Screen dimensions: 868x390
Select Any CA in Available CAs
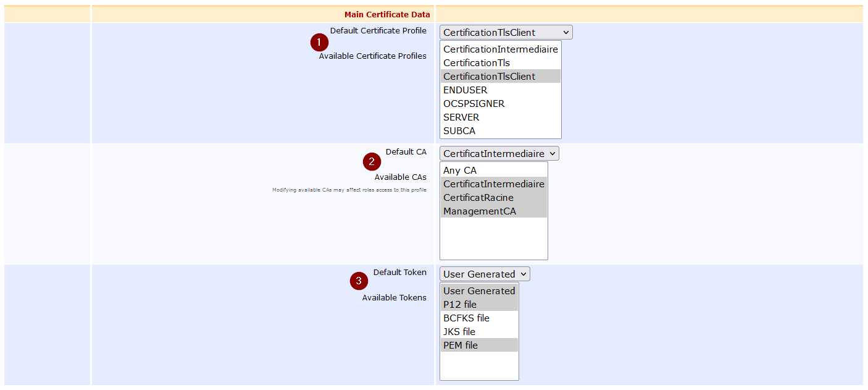(460, 171)
